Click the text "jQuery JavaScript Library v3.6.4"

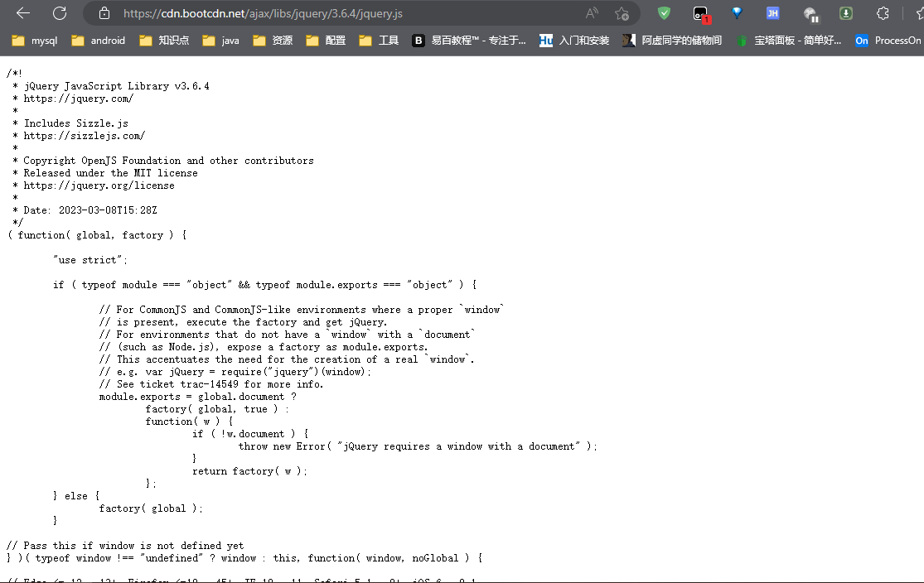[x=117, y=86]
